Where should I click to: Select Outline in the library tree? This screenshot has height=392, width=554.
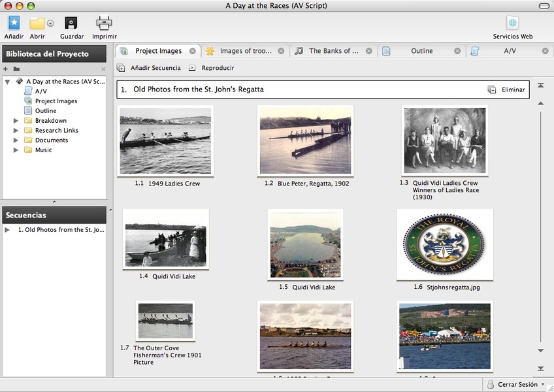pos(46,110)
